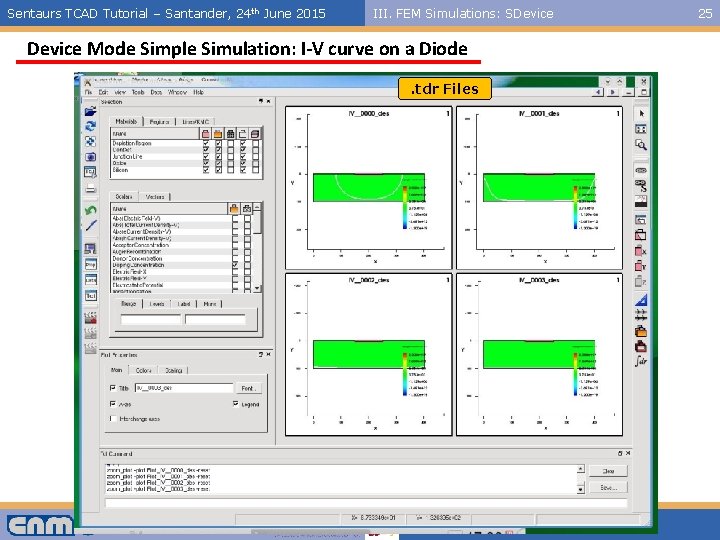This screenshot has height=540, width=720.
Task: Open the Tools menu
Action: pos(138,92)
